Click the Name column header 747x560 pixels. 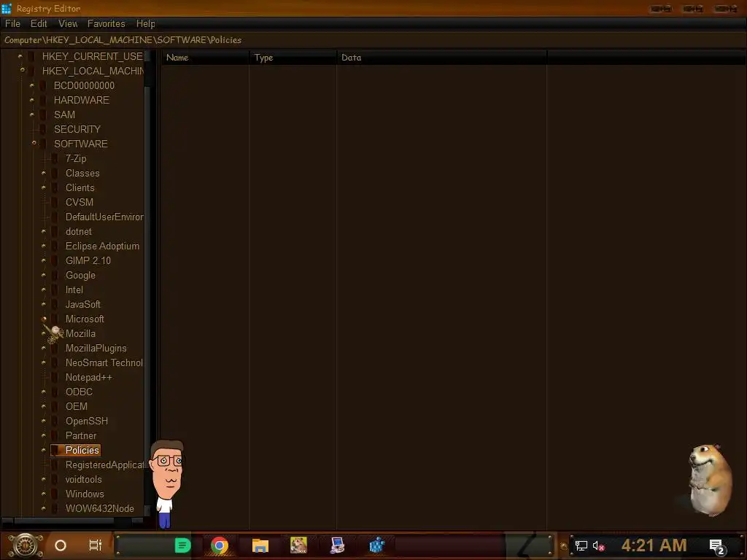[x=205, y=58]
